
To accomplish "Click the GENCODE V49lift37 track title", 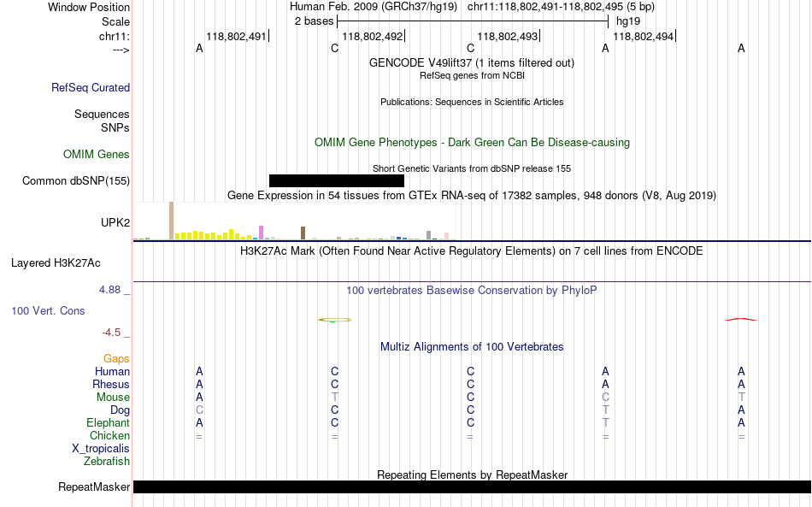I will (472, 62).
